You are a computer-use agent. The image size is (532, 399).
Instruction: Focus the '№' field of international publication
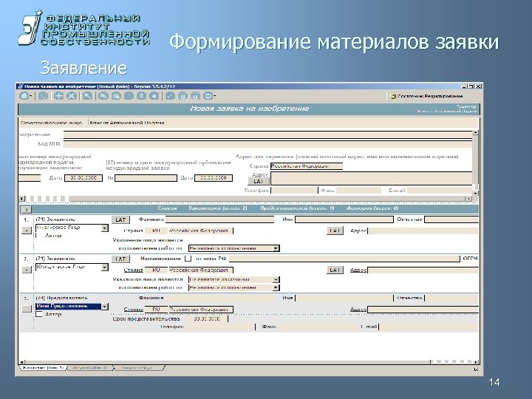[146, 178]
